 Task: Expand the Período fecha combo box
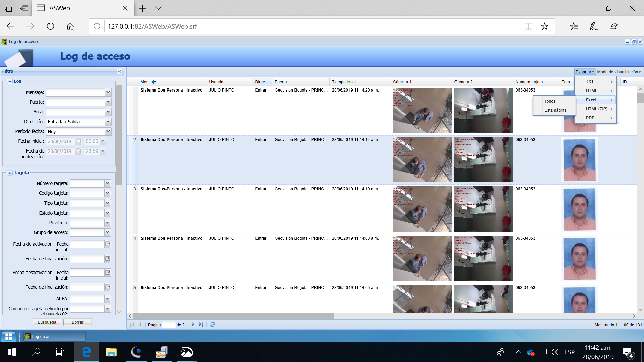(108, 131)
